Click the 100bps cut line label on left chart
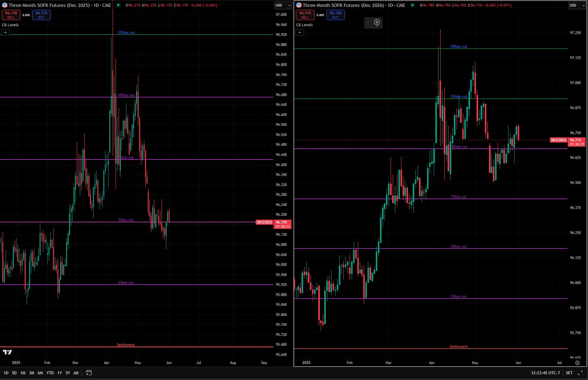Screen dimensions: 588x380 (126, 95)
